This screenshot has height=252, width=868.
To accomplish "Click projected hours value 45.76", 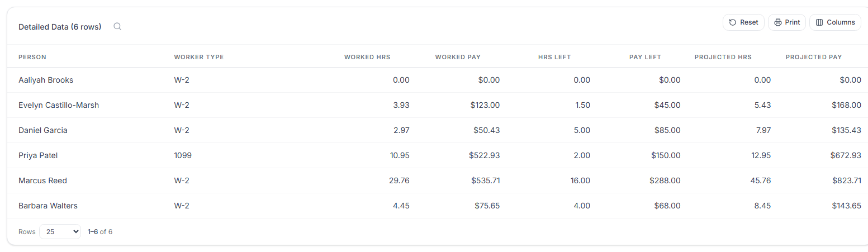I will (760, 180).
